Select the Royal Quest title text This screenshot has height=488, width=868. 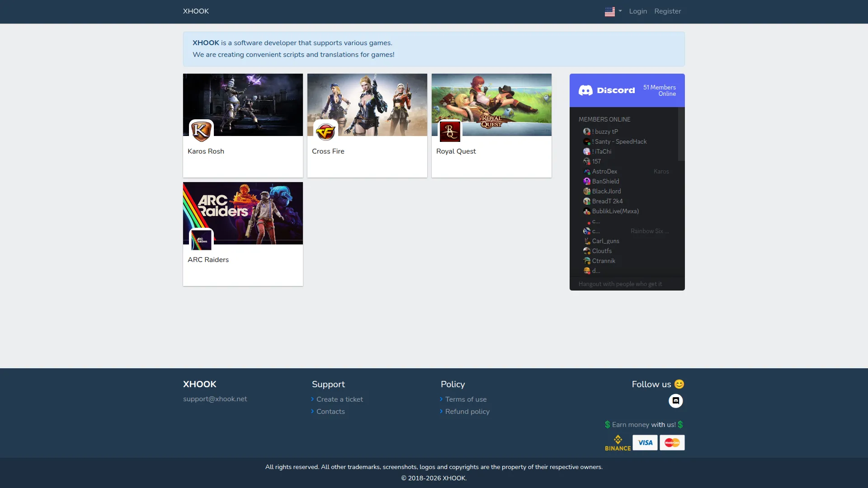[x=456, y=151]
